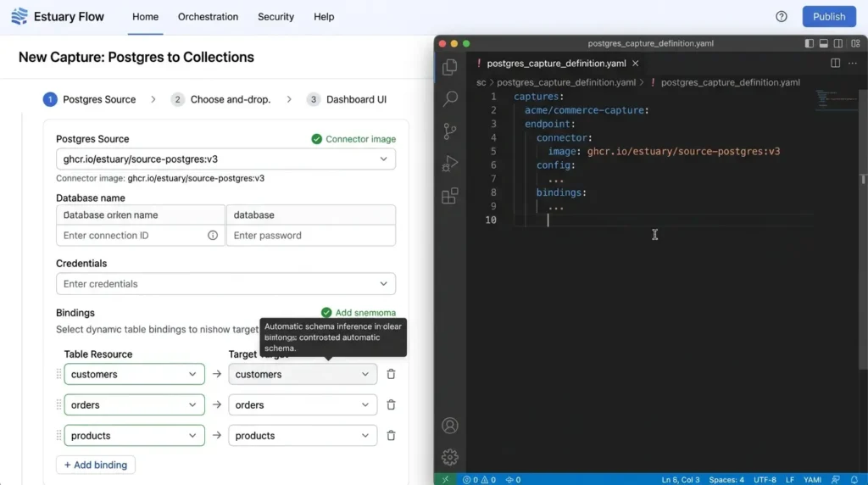Click the Spaces: 4 indentation setting
This screenshot has width=868, height=485.
point(726,480)
